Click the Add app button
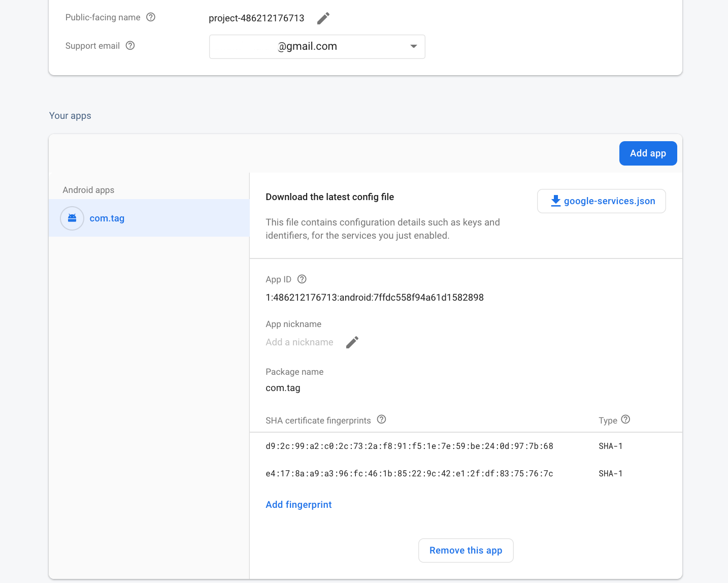 point(648,153)
